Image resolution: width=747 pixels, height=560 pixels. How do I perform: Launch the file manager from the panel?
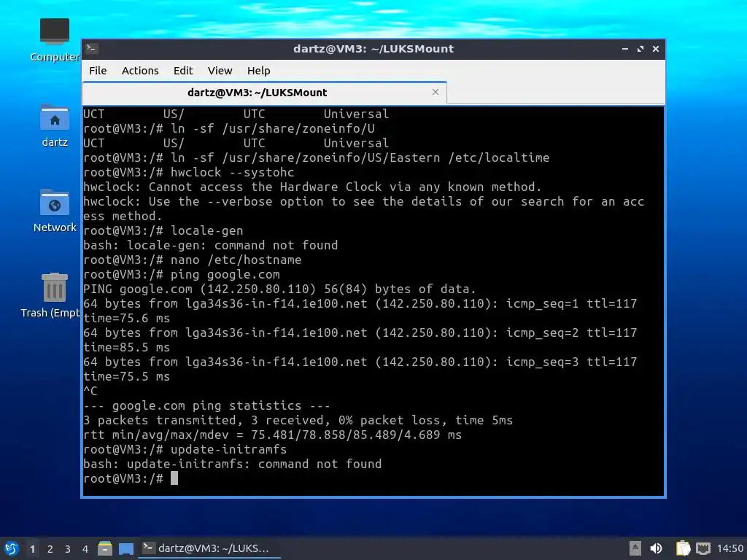tap(105, 548)
